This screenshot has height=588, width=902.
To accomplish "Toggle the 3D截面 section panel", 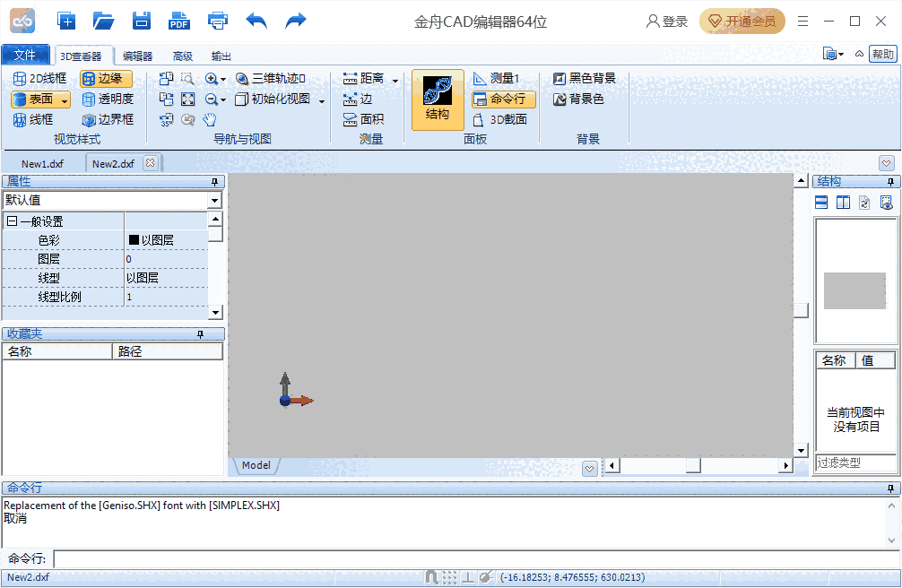I will pos(500,120).
